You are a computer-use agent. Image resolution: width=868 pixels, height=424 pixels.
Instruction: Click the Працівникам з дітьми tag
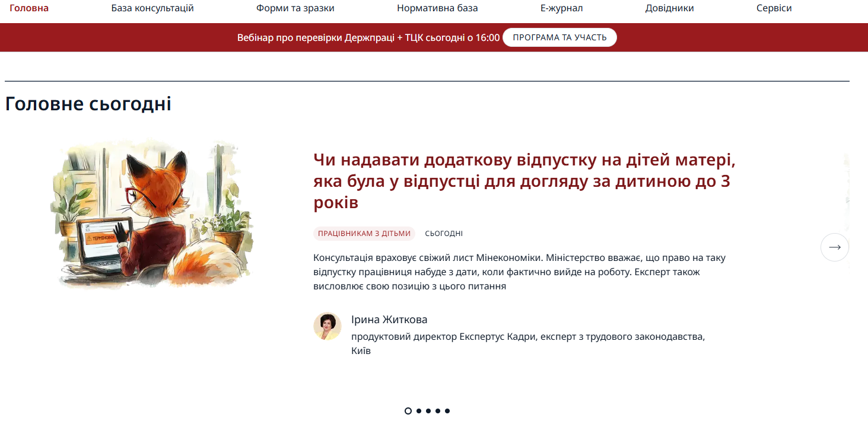coord(364,234)
